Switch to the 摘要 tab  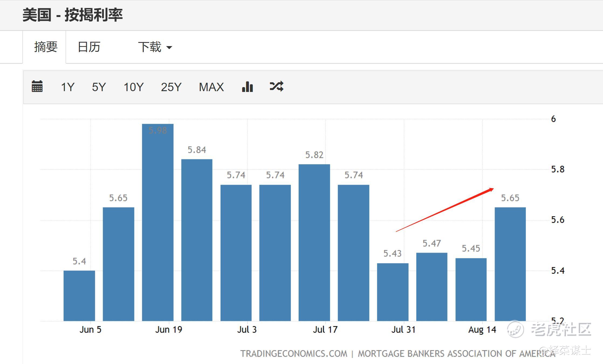(x=46, y=47)
